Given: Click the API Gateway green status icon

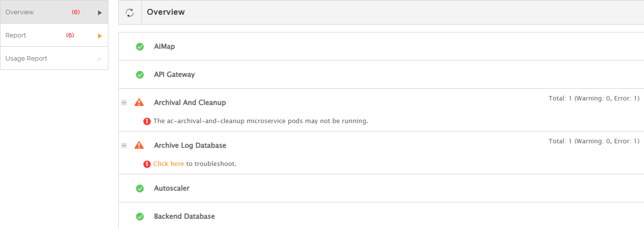Looking at the screenshot, I should (140, 75).
